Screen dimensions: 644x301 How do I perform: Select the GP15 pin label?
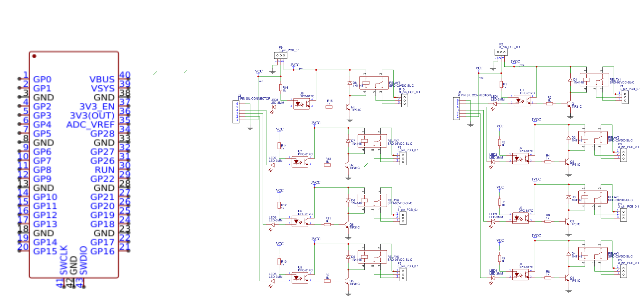(45, 251)
